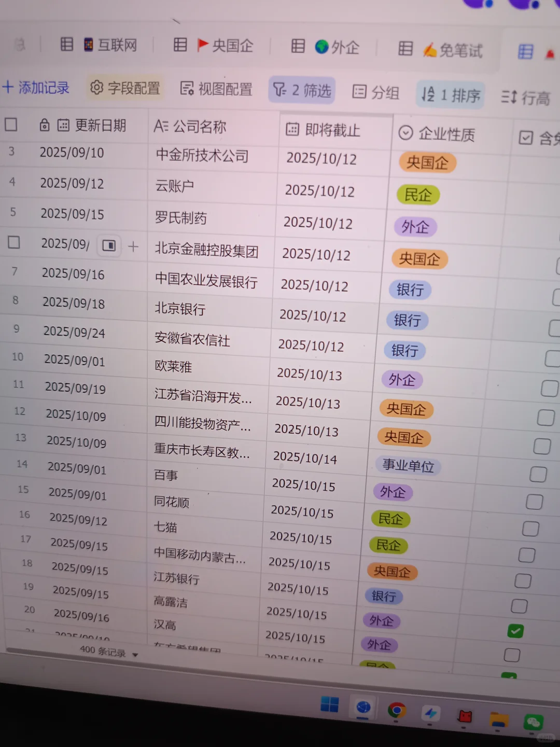This screenshot has width=560, height=747.
Task: Click the table grid icon beside 央国企
Action: pyautogui.click(x=180, y=45)
